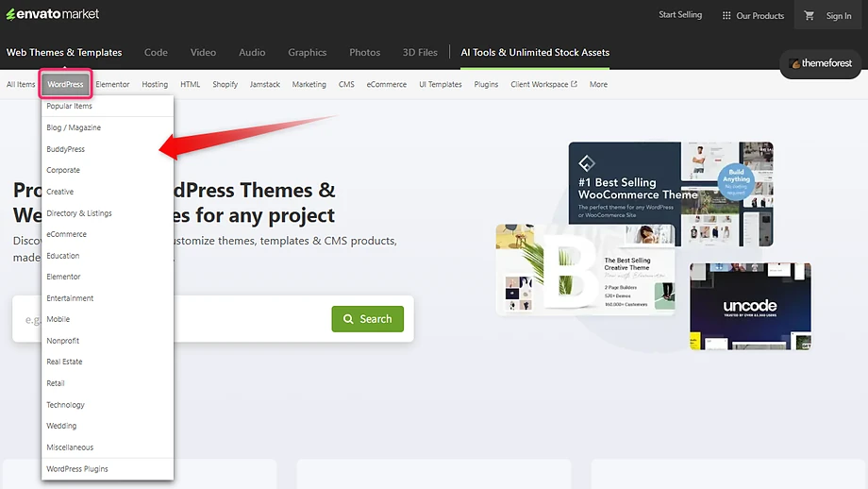This screenshot has height=489, width=868.
Task: Switch to the Audio category
Action: click(x=252, y=52)
